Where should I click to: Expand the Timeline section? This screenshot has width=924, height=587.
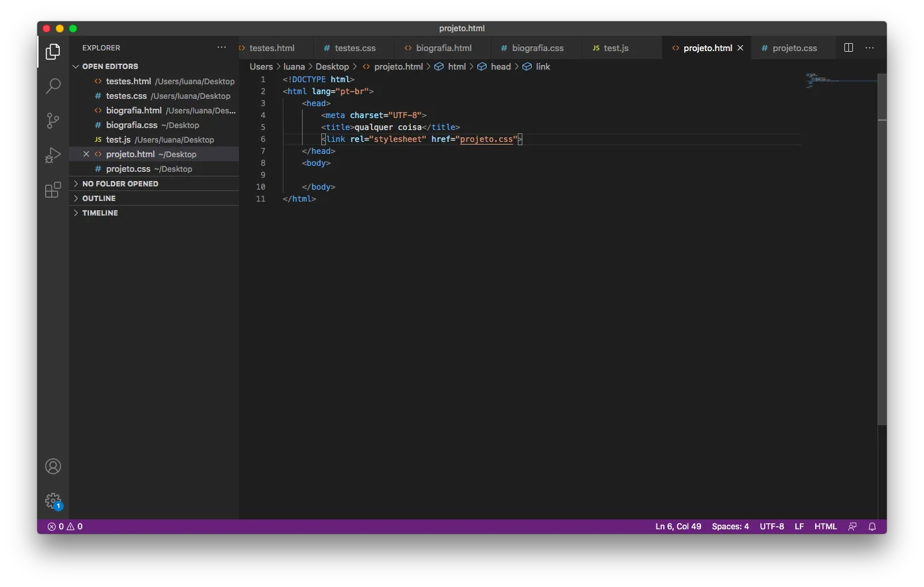point(100,213)
